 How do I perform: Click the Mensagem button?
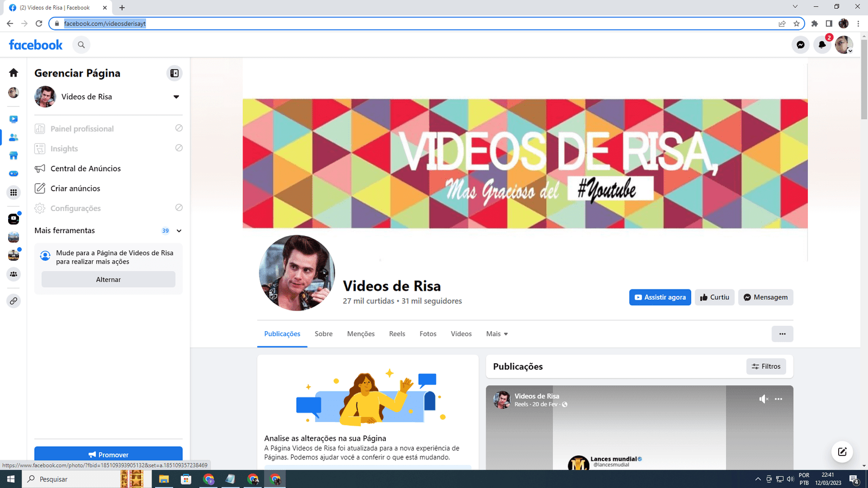[765, 297]
